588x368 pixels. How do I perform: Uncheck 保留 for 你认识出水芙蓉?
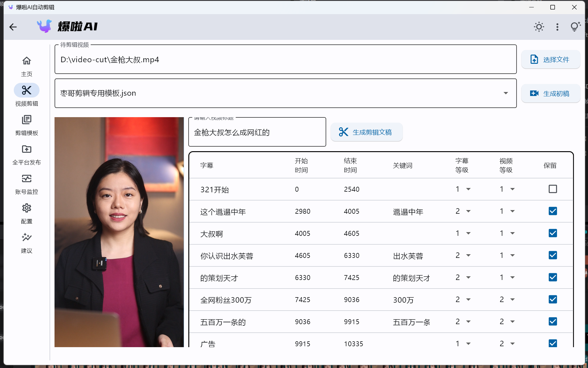point(553,255)
